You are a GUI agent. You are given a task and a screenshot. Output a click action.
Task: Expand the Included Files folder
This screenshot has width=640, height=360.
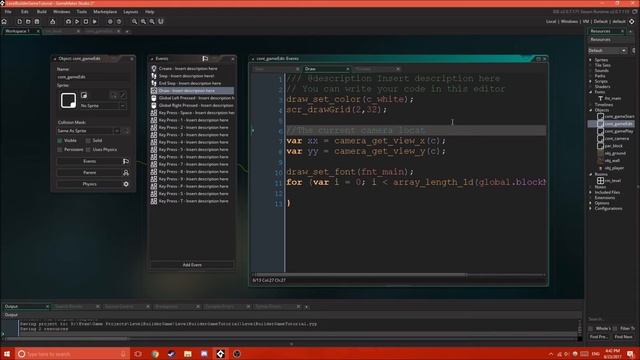pos(591,192)
